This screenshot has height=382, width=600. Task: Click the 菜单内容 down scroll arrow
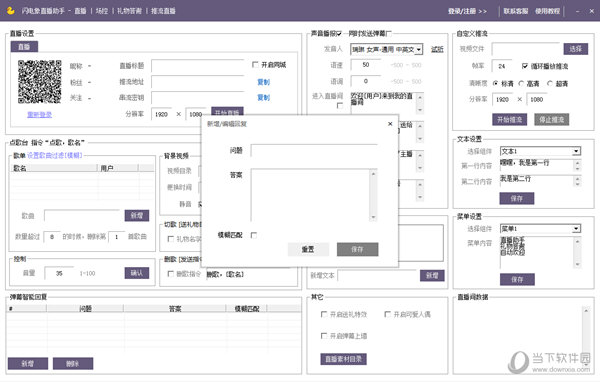(x=577, y=264)
